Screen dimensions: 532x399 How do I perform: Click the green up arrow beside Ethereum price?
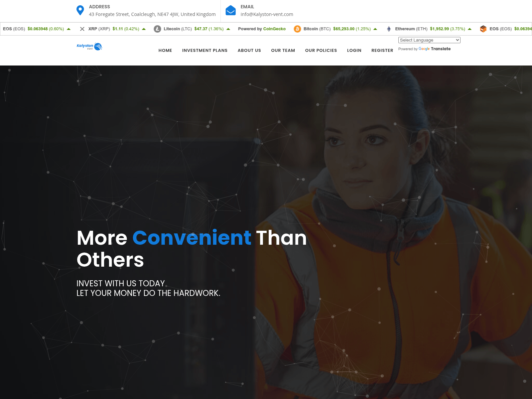coord(469,29)
